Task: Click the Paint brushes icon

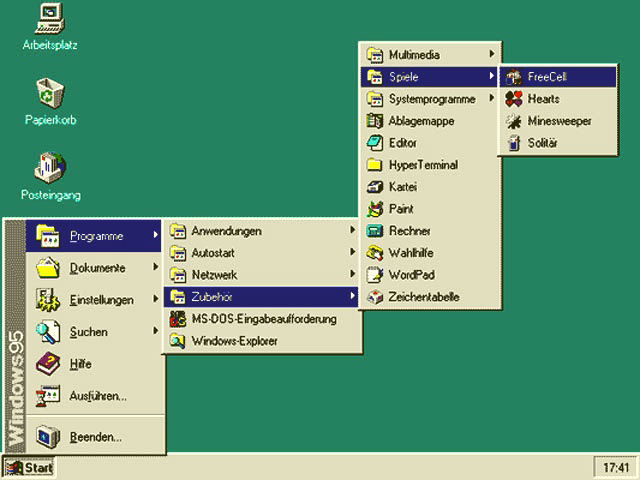Action: click(x=374, y=209)
